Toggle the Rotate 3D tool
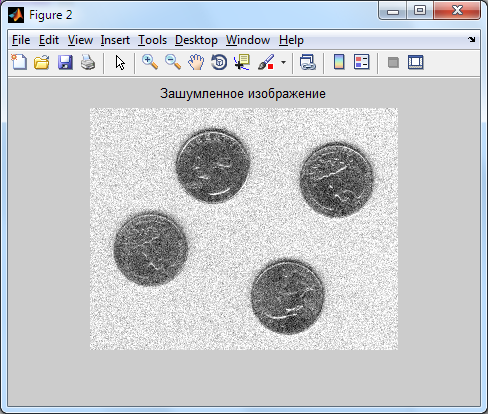Image resolution: width=488 pixels, height=414 pixels. [219, 62]
